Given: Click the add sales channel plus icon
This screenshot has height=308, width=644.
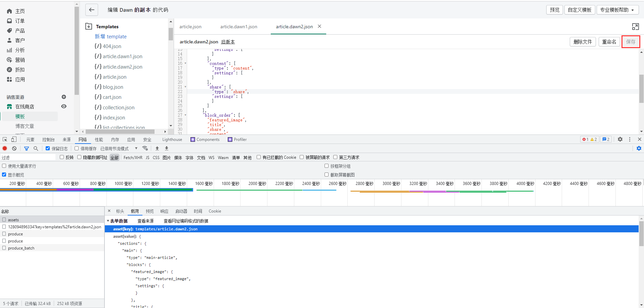Looking at the screenshot, I should pyautogui.click(x=64, y=97).
